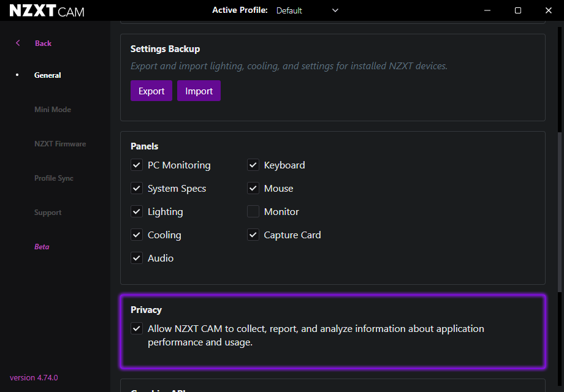Disable the Privacy data collection checkbox
The height and width of the screenshot is (392, 564).
click(x=137, y=328)
